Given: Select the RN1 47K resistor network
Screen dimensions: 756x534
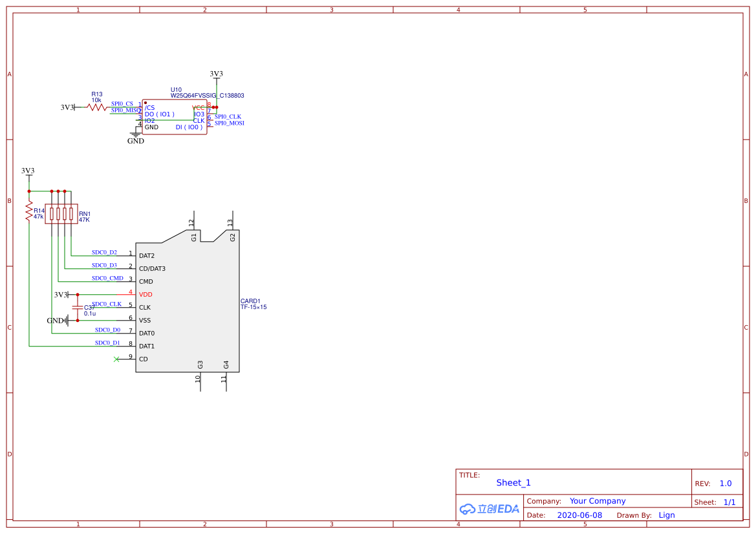Looking at the screenshot, I should (61, 214).
